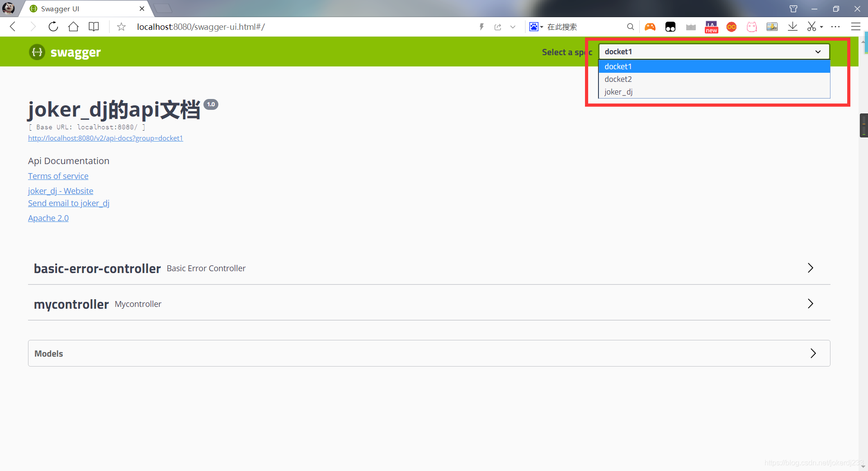The width and height of the screenshot is (868, 471).
Task: Open the api-docs group=docket1 link
Action: tap(105, 138)
